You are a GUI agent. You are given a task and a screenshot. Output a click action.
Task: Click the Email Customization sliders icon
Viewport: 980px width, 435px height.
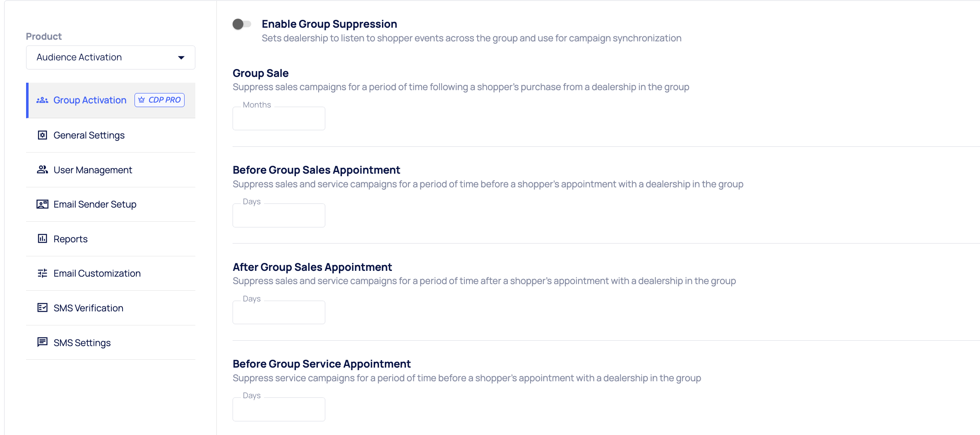pyautogui.click(x=42, y=273)
